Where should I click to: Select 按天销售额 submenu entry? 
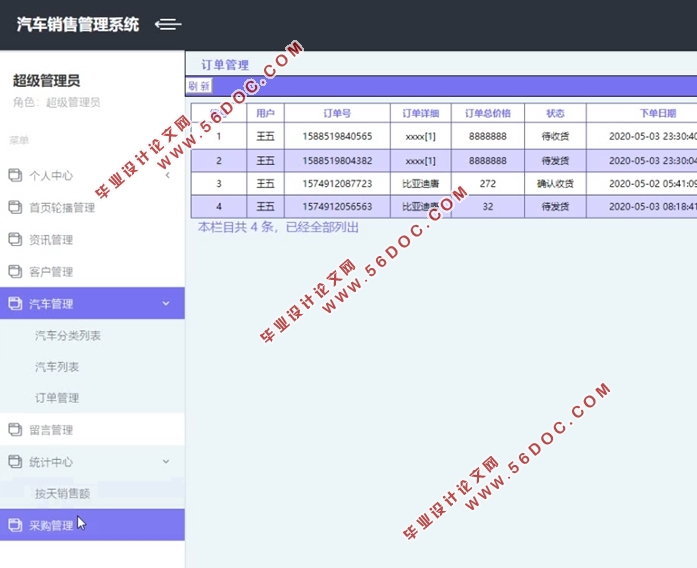point(62,493)
